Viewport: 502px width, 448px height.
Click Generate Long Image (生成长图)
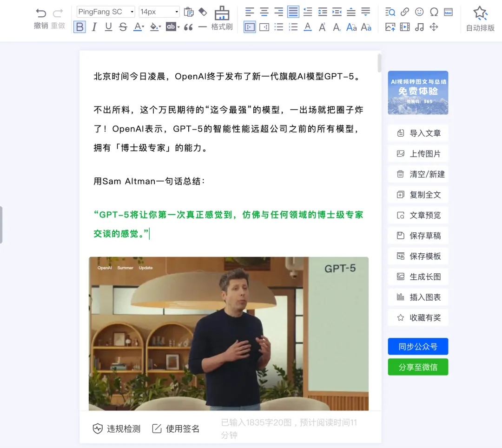418,277
